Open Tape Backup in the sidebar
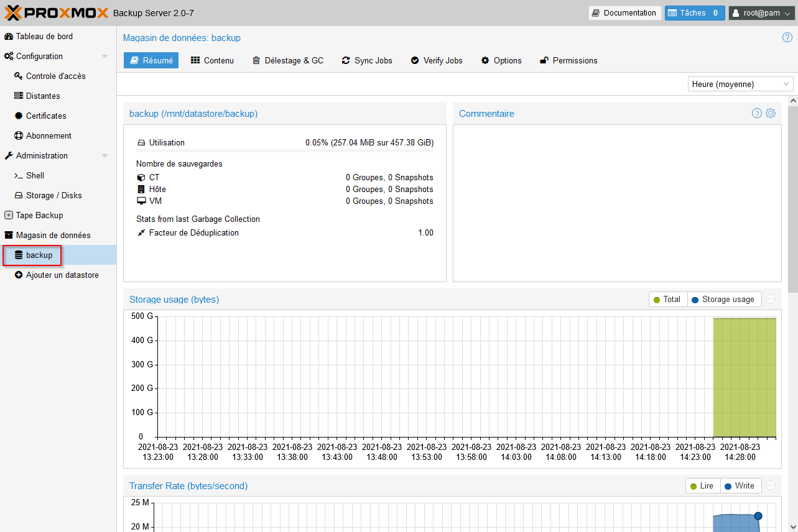This screenshot has height=532, width=798. coord(39,215)
